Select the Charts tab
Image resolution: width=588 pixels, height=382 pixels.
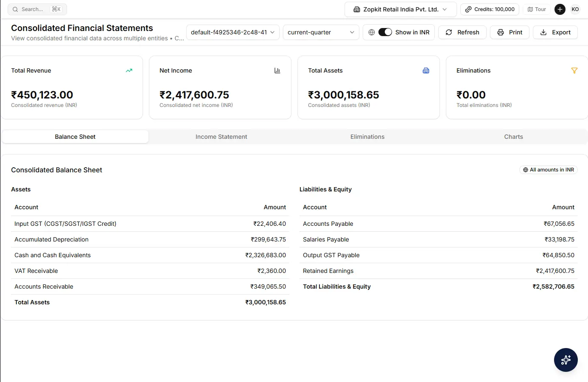click(x=513, y=137)
